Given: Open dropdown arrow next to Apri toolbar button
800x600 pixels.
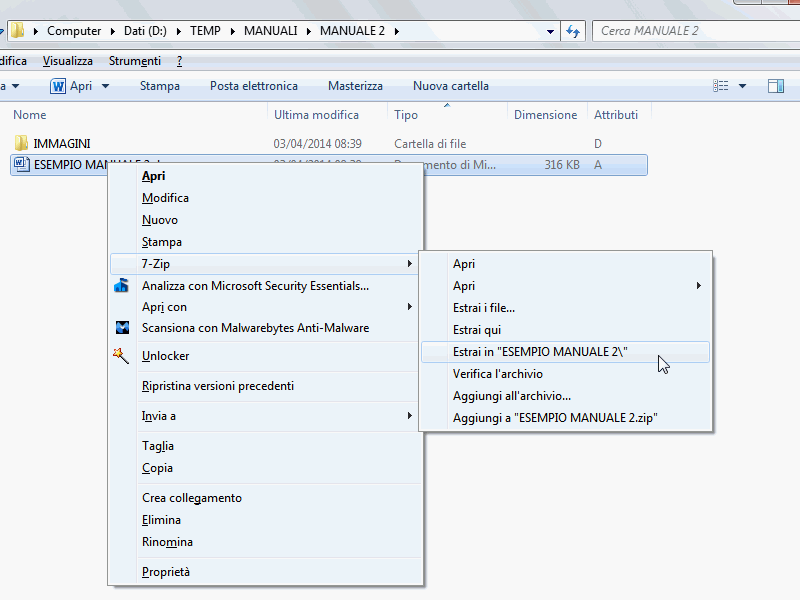Looking at the screenshot, I should tap(105, 86).
